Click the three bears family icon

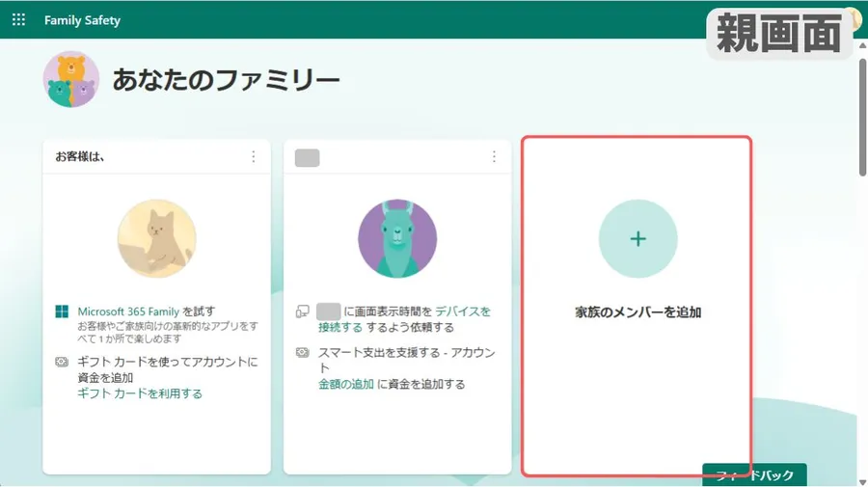tap(70, 79)
